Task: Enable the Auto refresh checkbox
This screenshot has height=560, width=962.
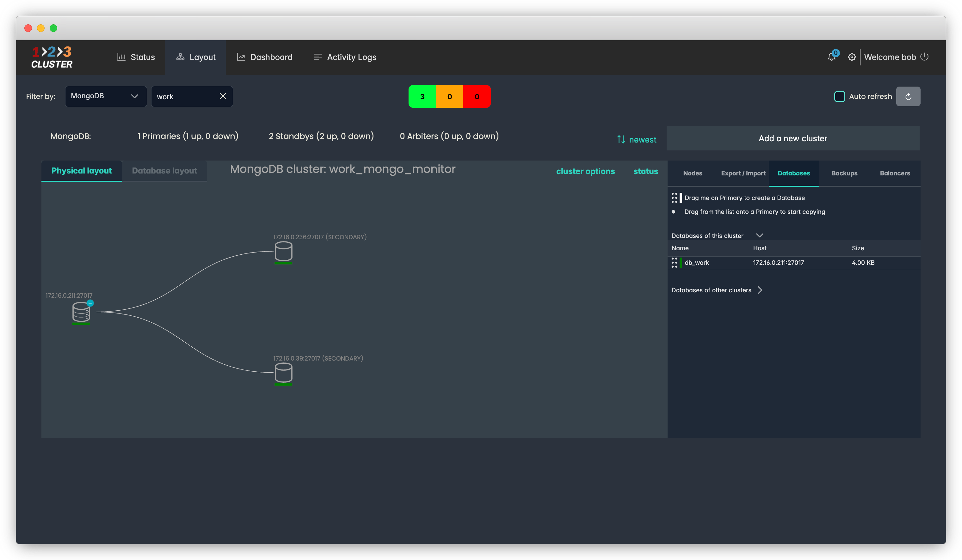Action: pos(840,96)
